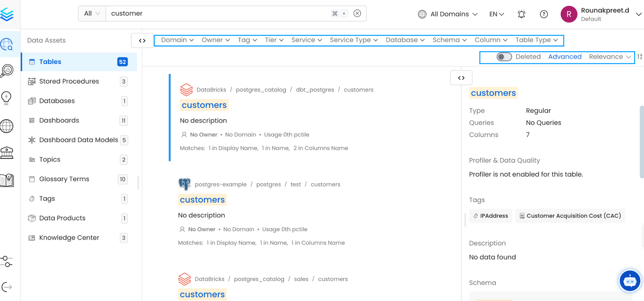The image size is (644, 301).
Task: Open the Domains globe sidebar icon
Action: click(7, 126)
